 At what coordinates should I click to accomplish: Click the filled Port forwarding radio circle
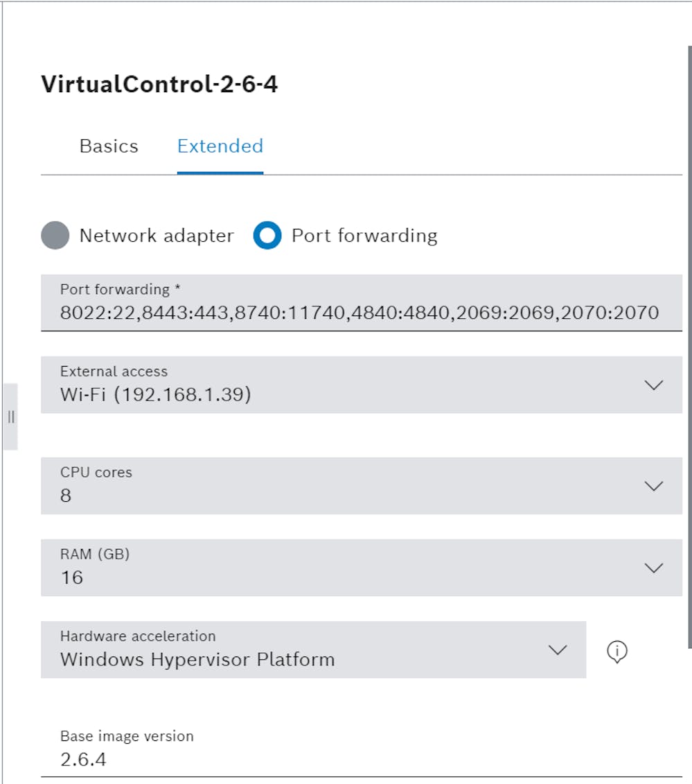[x=269, y=236]
